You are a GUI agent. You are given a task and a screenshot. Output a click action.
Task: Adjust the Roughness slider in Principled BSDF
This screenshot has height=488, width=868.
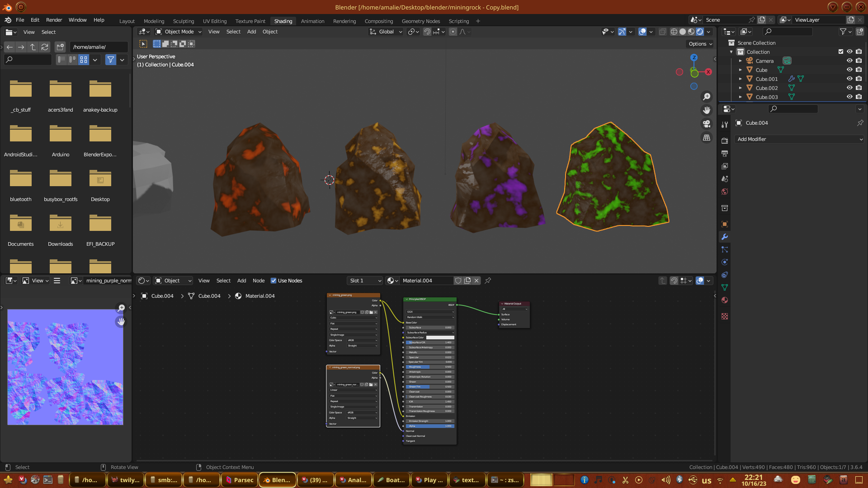coord(429,367)
